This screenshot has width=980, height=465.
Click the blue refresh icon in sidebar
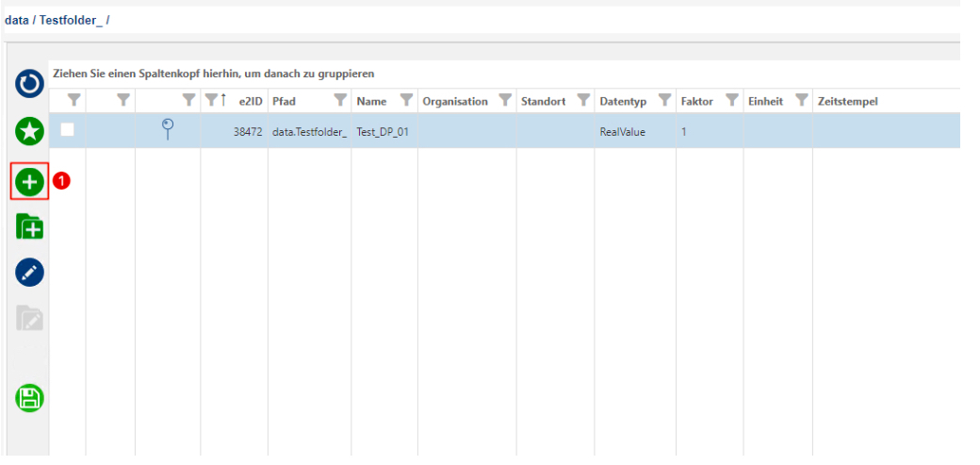[x=29, y=85]
